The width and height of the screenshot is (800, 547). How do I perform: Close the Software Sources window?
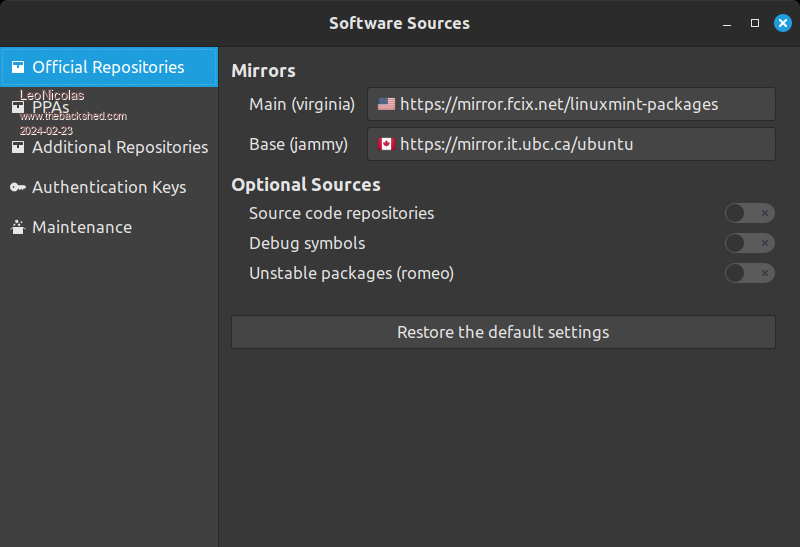[x=782, y=23]
